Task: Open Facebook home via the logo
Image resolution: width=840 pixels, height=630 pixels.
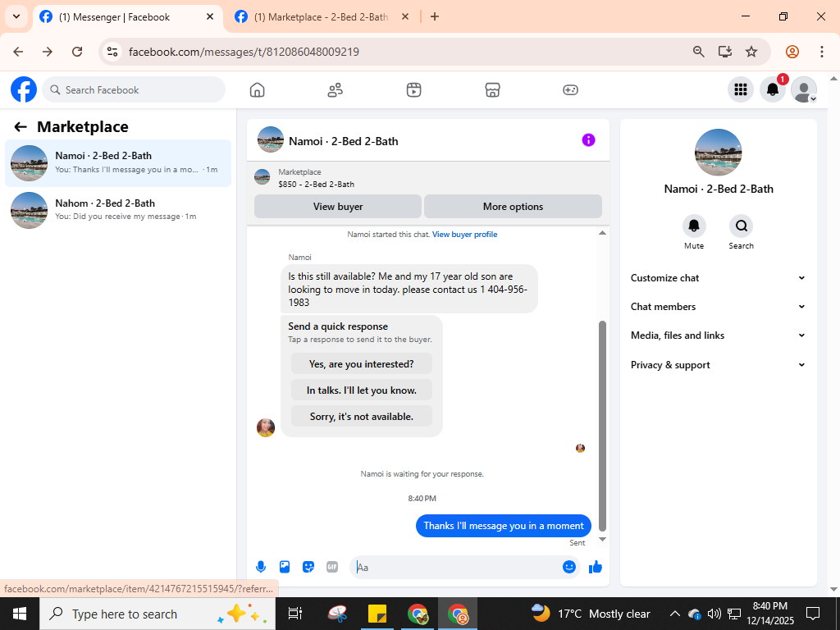Action: point(24,89)
